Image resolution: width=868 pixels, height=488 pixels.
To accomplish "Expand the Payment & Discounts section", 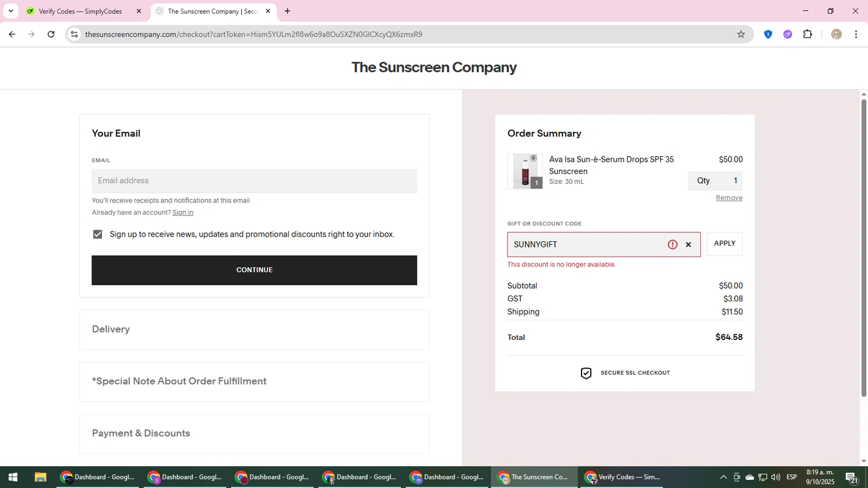I will click(254, 434).
